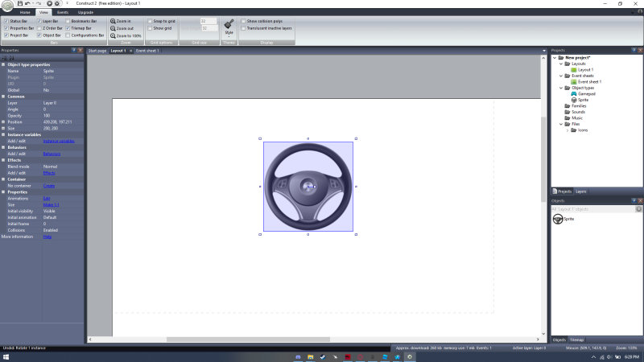644x362 pixels.
Task: Open the Music folder icon
Action: pyautogui.click(x=568, y=117)
